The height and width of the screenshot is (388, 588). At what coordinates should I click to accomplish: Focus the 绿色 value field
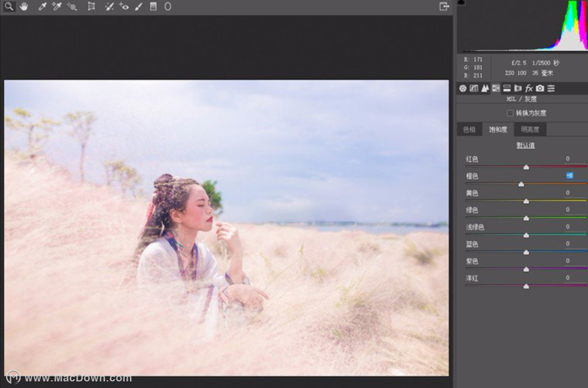568,210
